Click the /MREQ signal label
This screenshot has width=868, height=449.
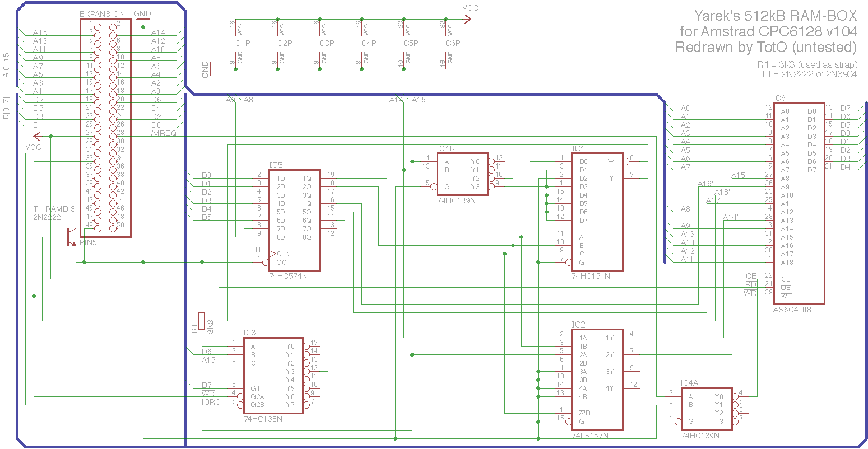tap(164, 134)
